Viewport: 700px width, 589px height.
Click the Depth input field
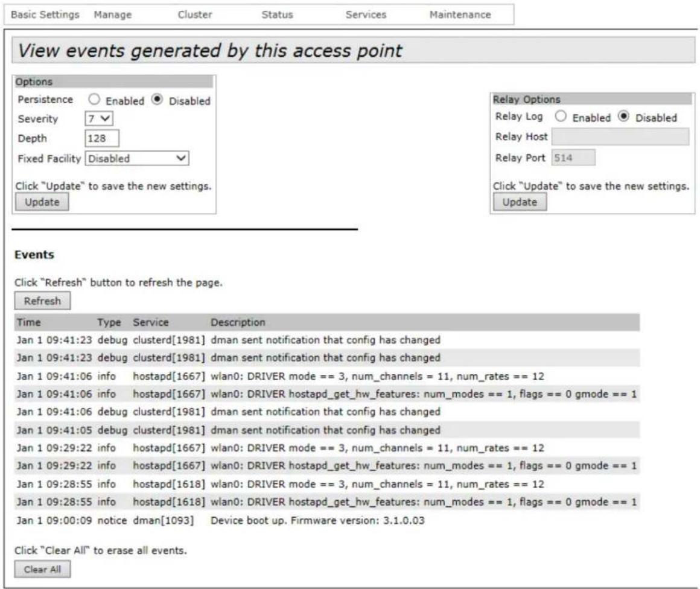click(102, 138)
